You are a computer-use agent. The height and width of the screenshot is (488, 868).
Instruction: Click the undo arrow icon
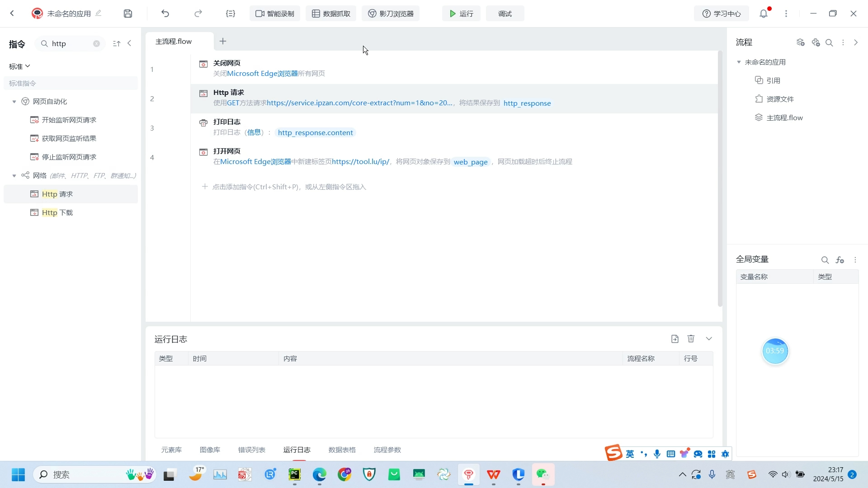pos(165,14)
